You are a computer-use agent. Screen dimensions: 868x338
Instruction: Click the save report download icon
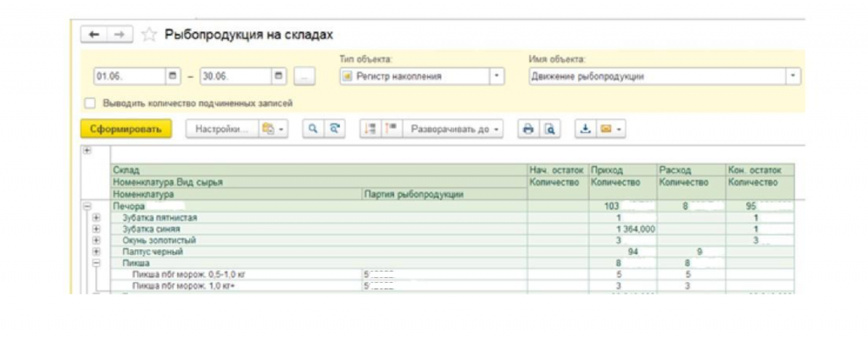point(585,129)
